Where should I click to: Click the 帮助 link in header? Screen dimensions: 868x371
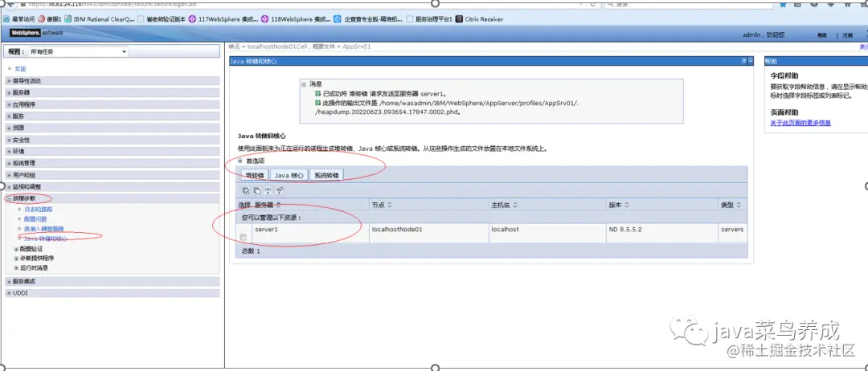[821, 35]
